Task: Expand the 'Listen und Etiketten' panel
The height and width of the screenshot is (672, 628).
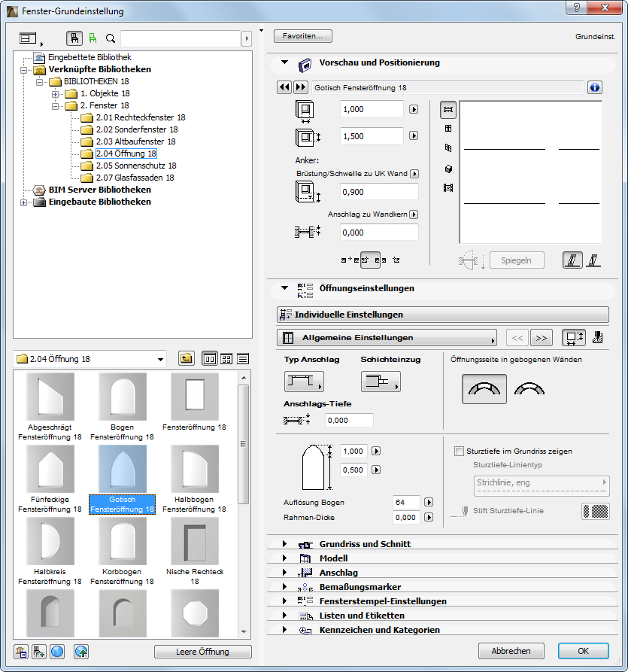Action: [x=284, y=616]
